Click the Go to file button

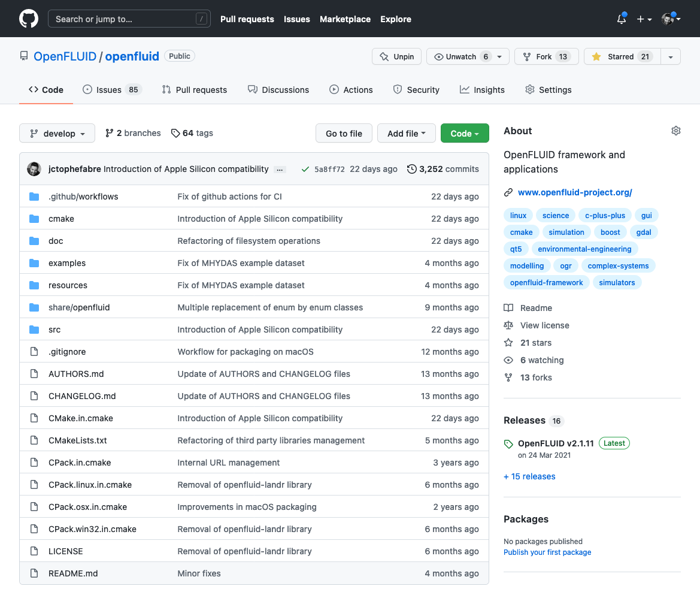pyautogui.click(x=344, y=133)
